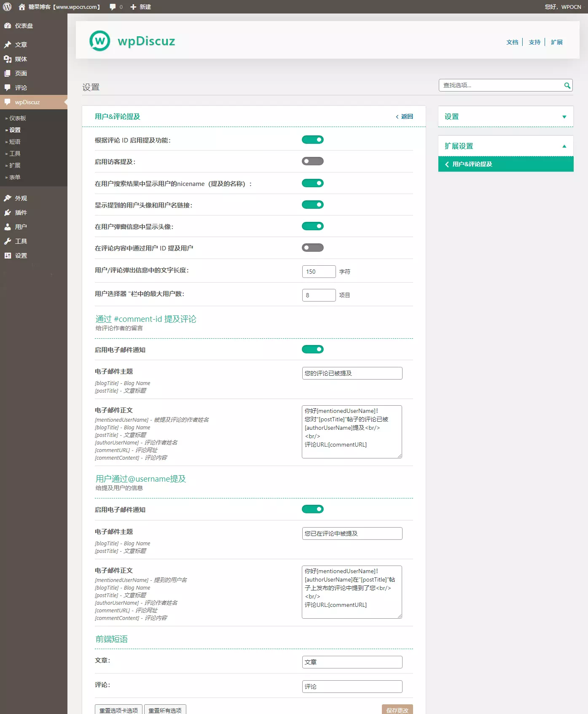Click the plus icon for 新建
The image size is (588, 714).
pos(133,7)
